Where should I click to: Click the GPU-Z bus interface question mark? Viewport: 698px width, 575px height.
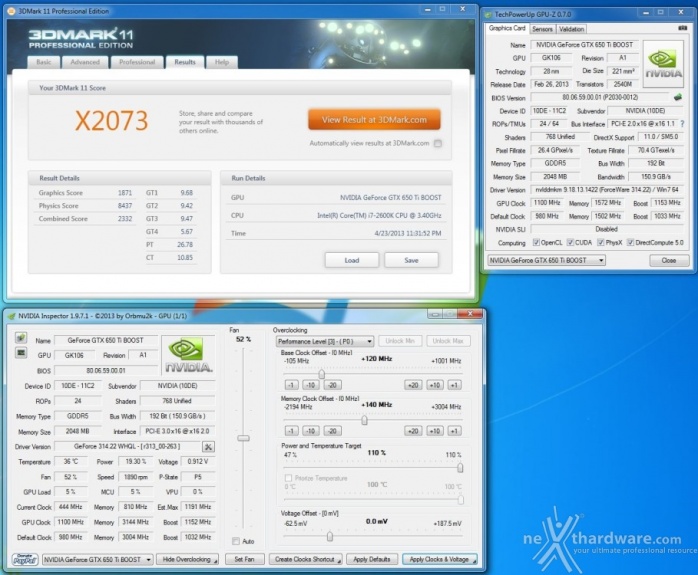(x=682, y=124)
